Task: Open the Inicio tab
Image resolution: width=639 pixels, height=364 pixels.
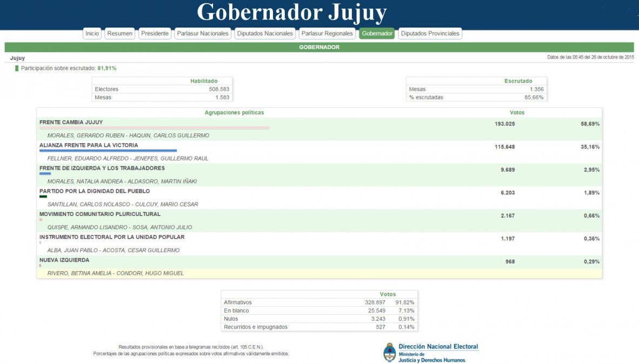Action: tap(92, 33)
